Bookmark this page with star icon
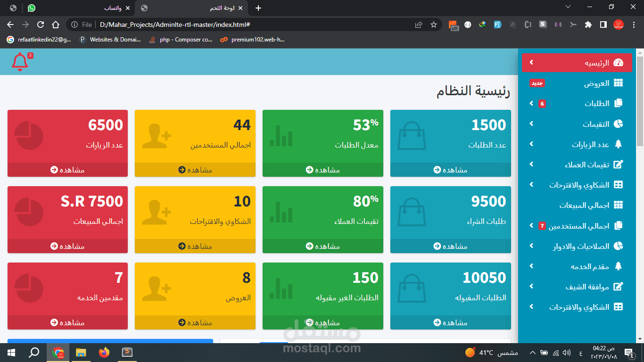This screenshot has height=362, width=644. pyautogui.click(x=434, y=25)
